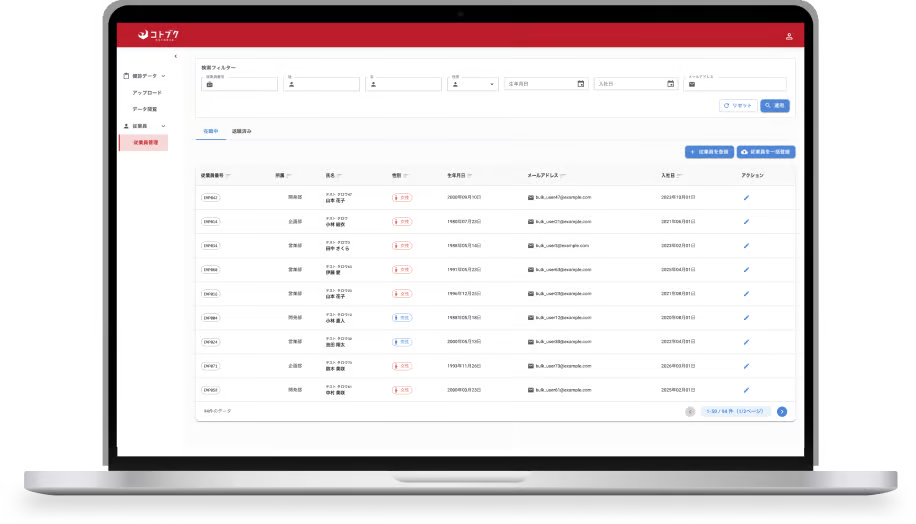Open the 入社日 calendar picker icon
The width and height of the screenshot is (916, 524).
pos(670,84)
